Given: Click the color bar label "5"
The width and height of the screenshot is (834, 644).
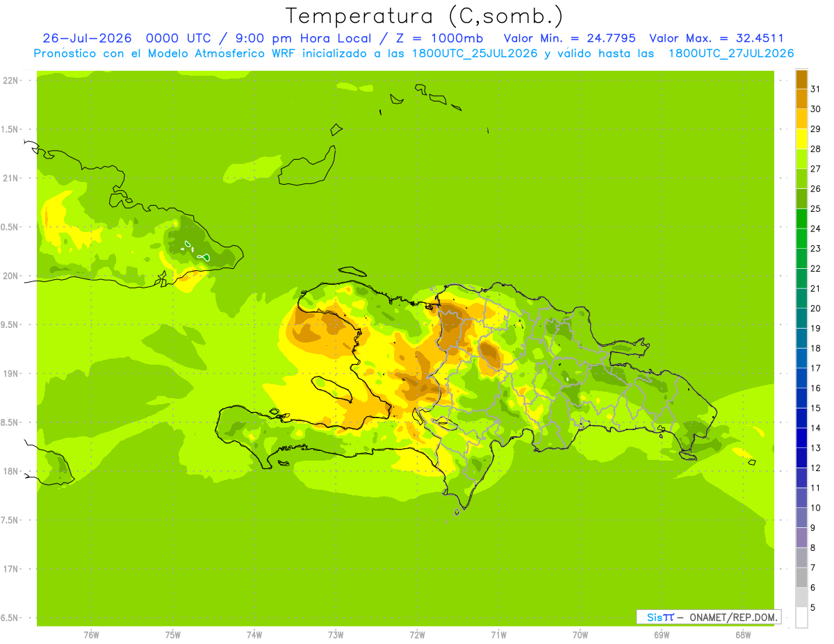Looking at the screenshot, I should tap(813, 608).
